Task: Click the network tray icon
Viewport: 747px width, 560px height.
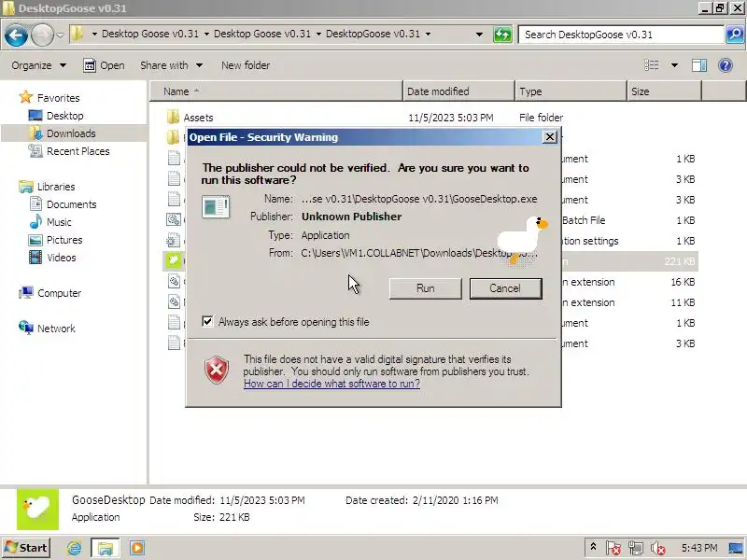Action: tap(636, 548)
